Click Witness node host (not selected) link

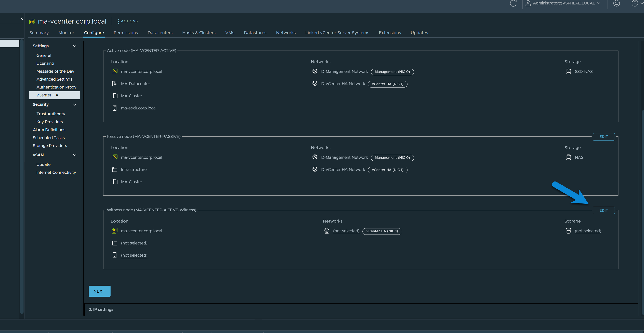tap(134, 255)
